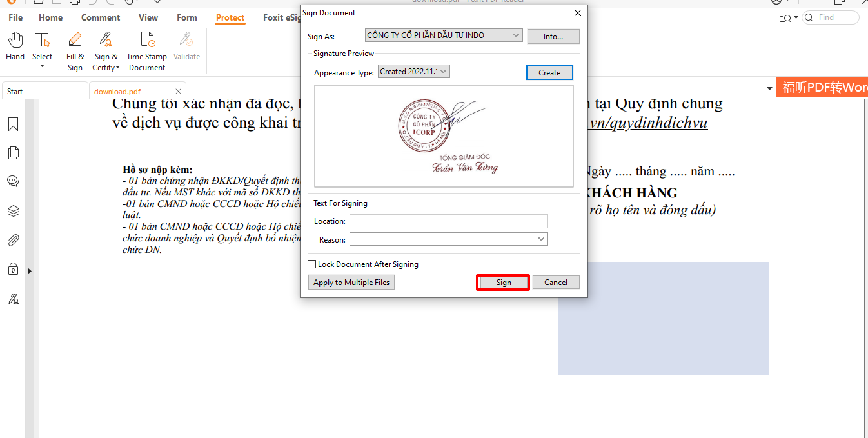Click the Location input field

point(448,221)
